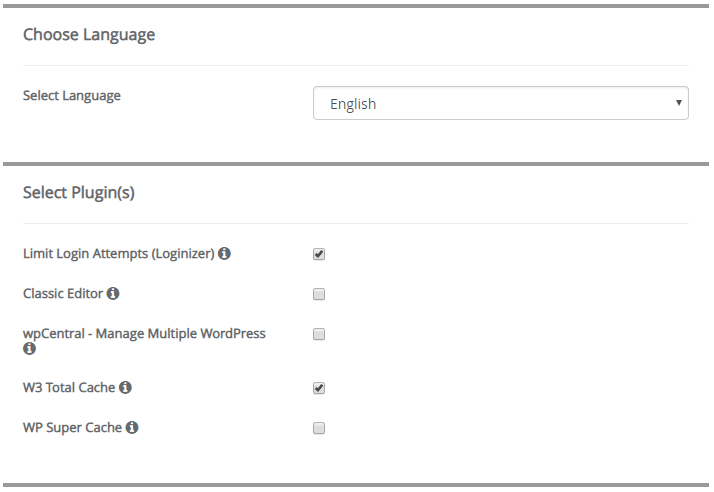Click the info icon next to Classic Editor

(113, 293)
